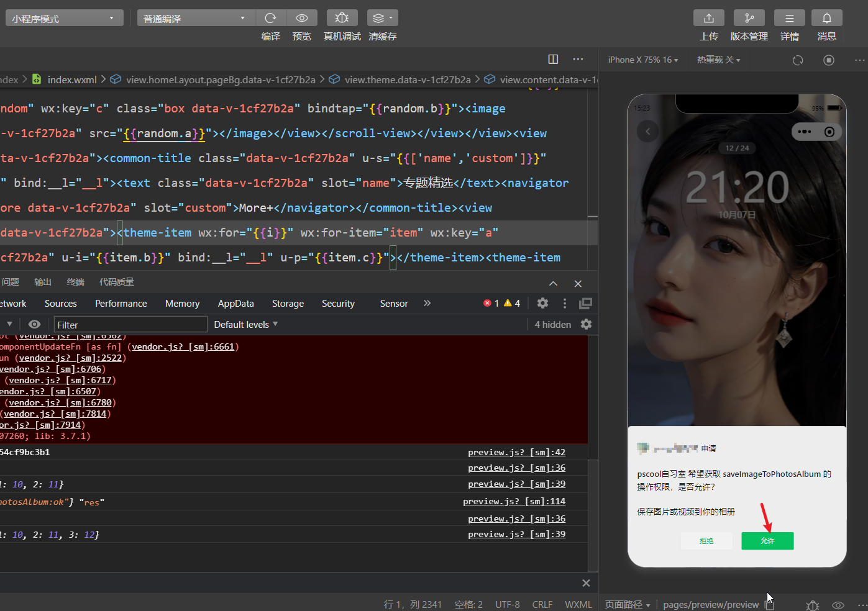Click the status bar eye icon
Viewport: 868px width, 611px height.
[838, 605]
